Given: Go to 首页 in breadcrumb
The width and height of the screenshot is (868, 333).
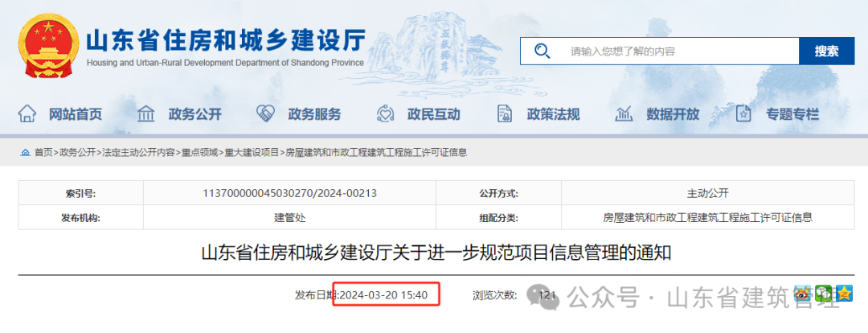Looking at the screenshot, I should click(43, 152).
